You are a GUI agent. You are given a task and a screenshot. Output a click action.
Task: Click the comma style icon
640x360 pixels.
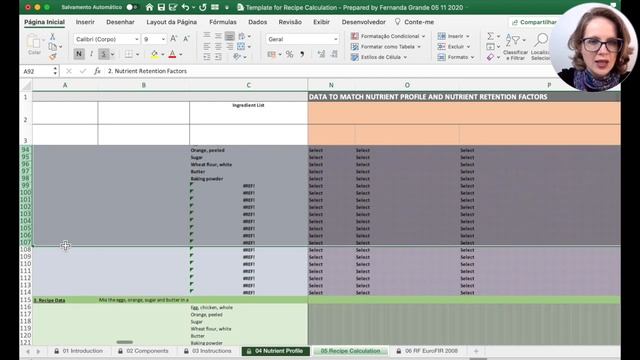click(x=302, y=54)
